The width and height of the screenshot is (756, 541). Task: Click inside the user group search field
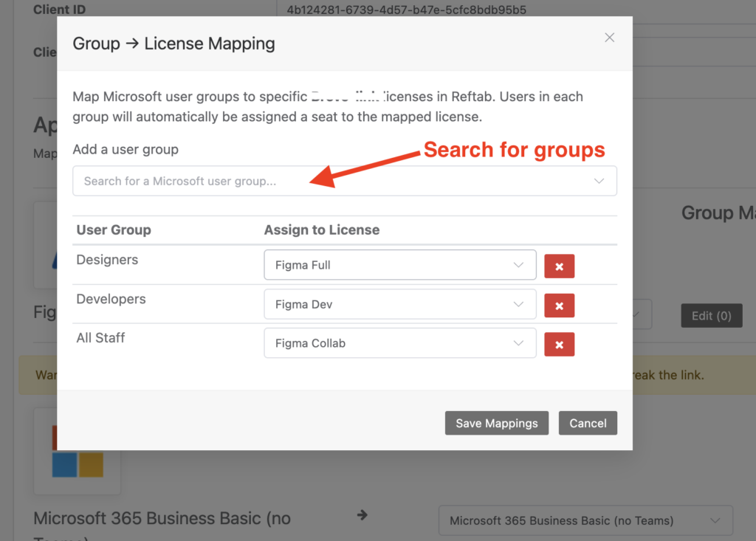coord(221,180)
